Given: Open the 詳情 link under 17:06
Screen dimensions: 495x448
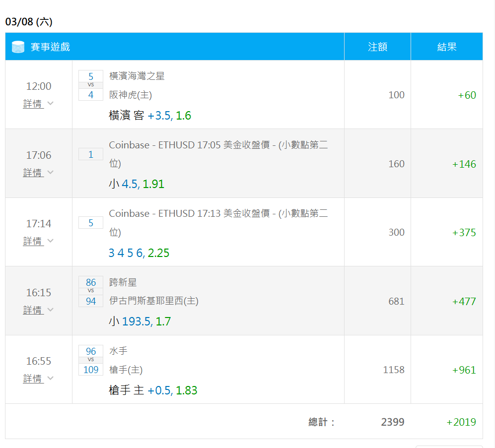Looking at the screenshot, I should tap(33, 173).
